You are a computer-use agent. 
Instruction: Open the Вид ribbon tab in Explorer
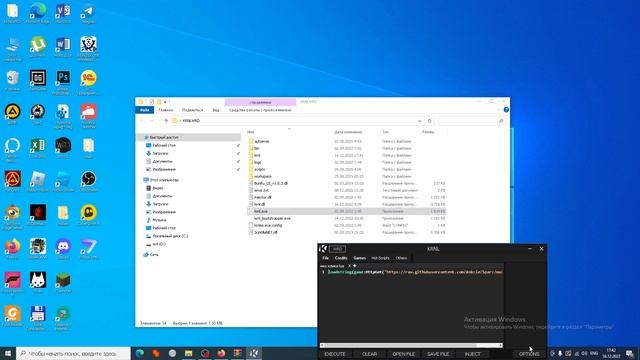pyautogui.click(x=216, y=110)
